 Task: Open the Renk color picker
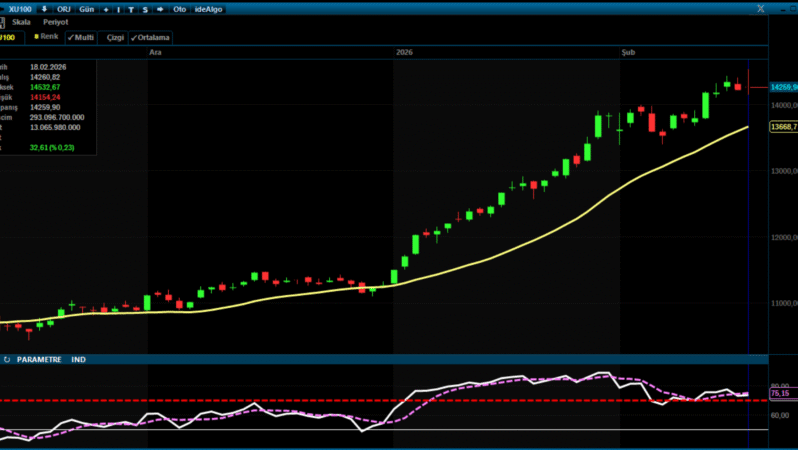pyautogui.click(x=46, y=37)
